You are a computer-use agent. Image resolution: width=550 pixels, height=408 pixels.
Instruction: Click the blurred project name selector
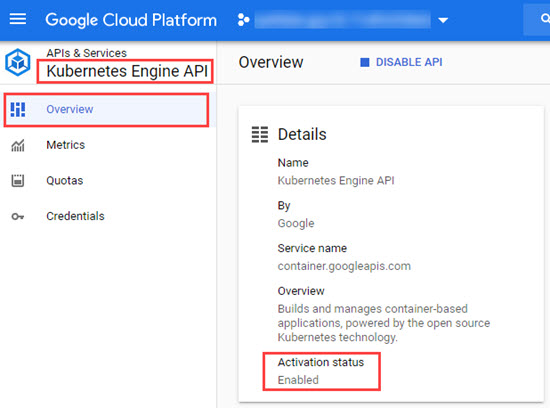click(342, 20)
